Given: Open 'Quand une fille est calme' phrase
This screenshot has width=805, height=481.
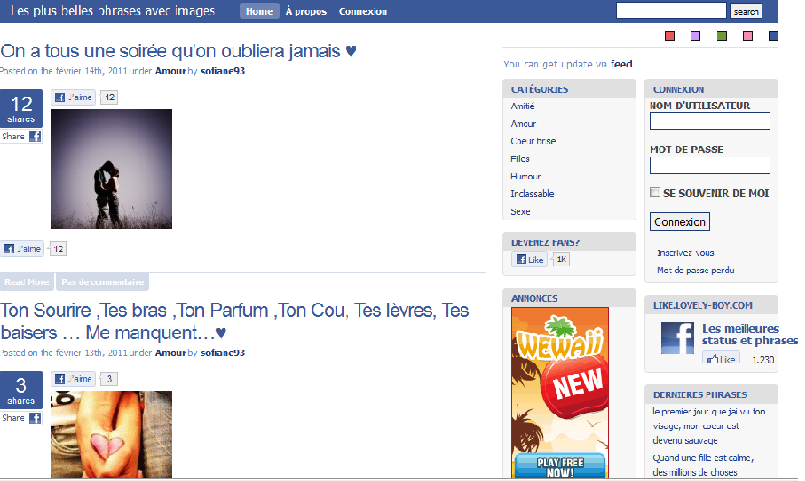Looking at the screenshot, I should coord(703,465).
